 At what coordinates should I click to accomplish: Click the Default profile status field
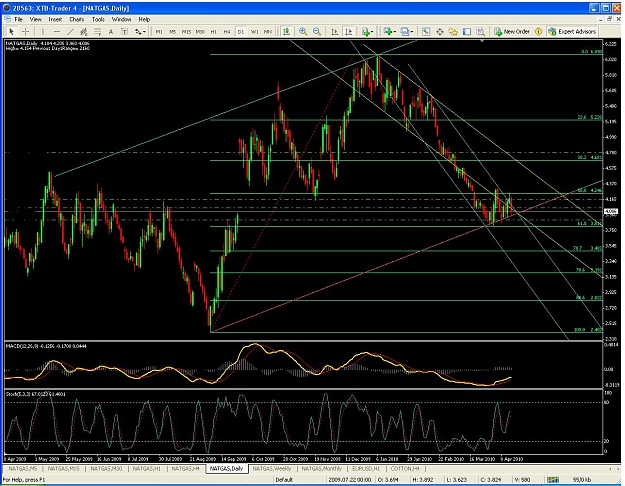[284, 480]
